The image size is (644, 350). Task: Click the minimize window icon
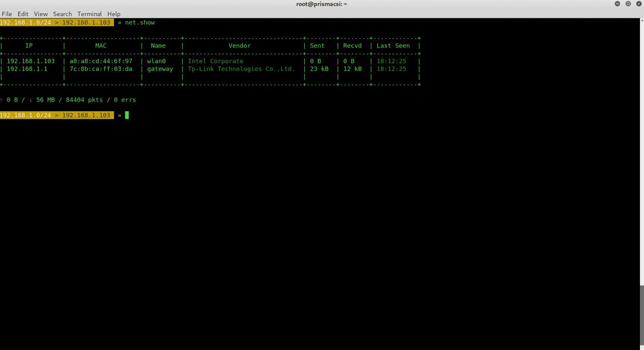tap(617, 4)
